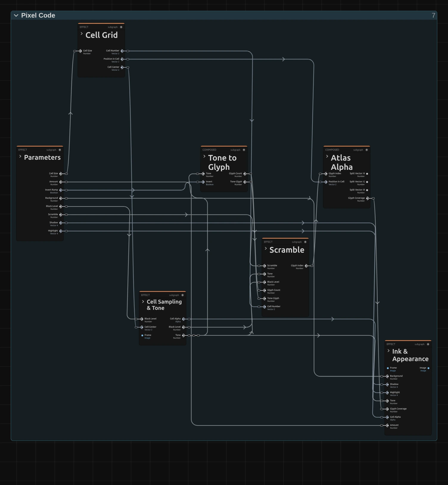The image size is (448, 485).
Task: Click Cell Grid's Cell Number output port
Action: coord(122,51)
